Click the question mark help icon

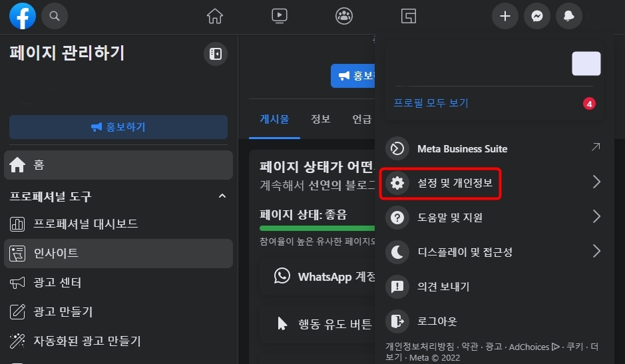(397, 218)
